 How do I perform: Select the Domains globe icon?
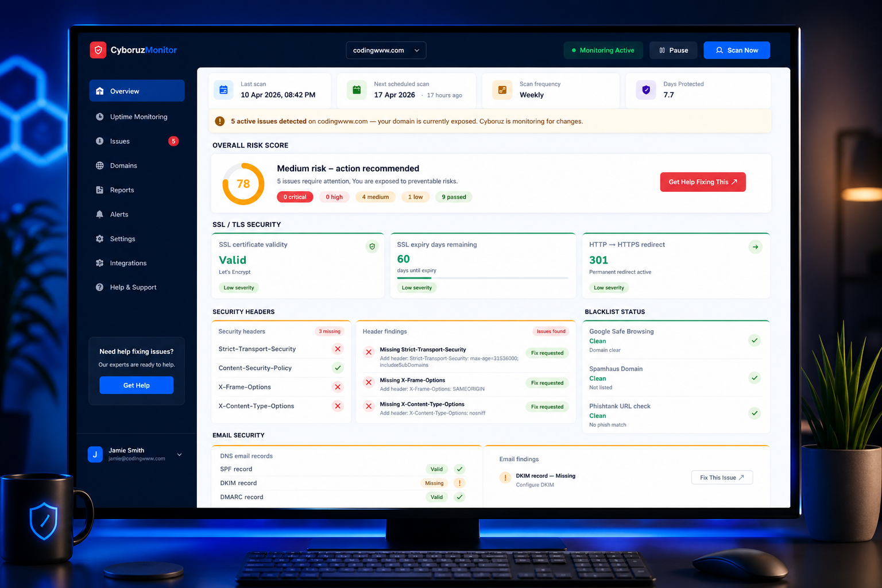pyautogui.click(x=100, y=165)
